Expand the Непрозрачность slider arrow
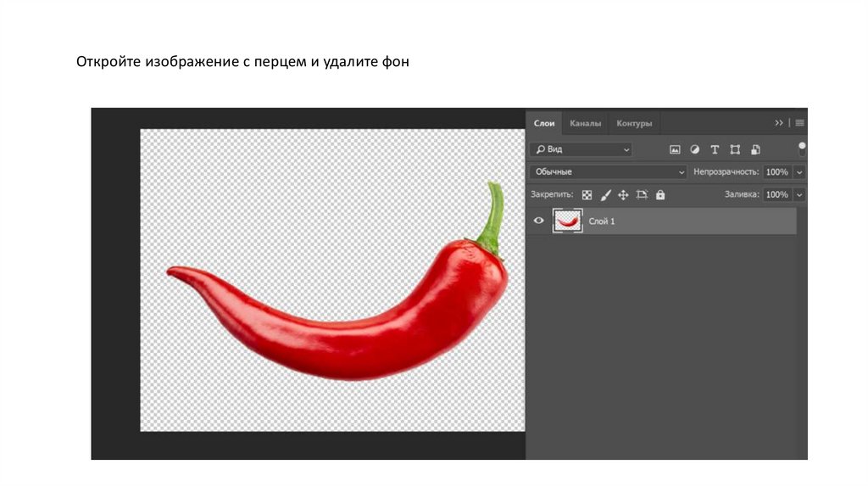This screenshot has height=487, width=868. pos(799,171)
